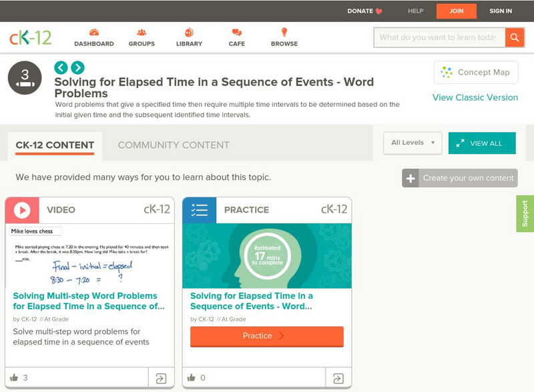Screen dimensions: 534x392
Task: Click the orange Practice button
Action: point(267,336)
